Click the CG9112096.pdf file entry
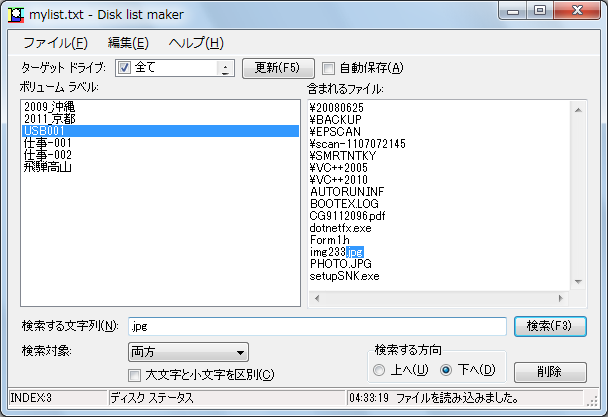 point(347,216)
